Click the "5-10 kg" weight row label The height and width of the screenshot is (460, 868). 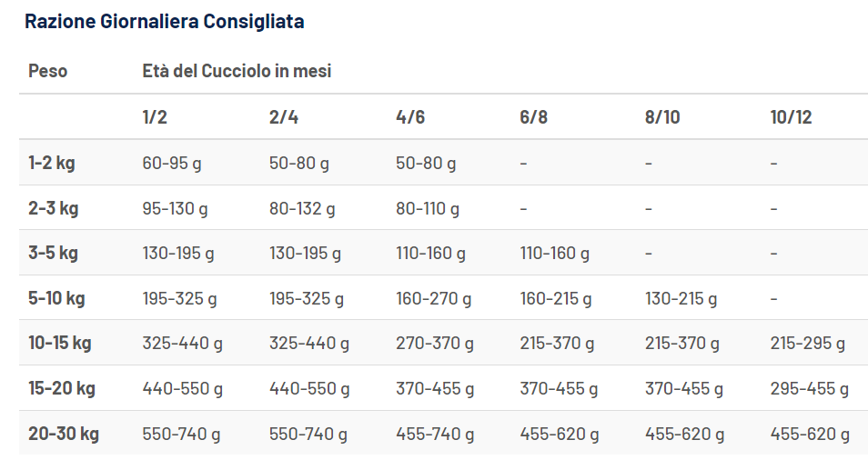[56, 298]
